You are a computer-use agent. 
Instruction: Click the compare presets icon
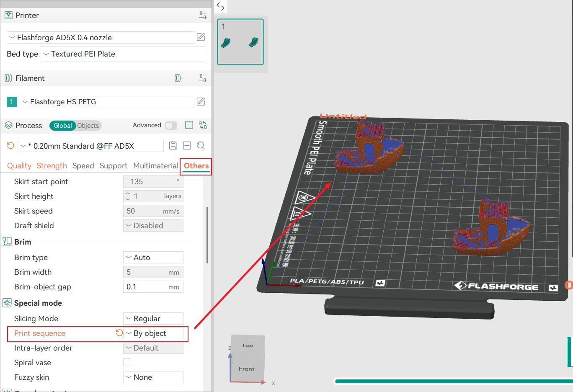tap(203, 125)
